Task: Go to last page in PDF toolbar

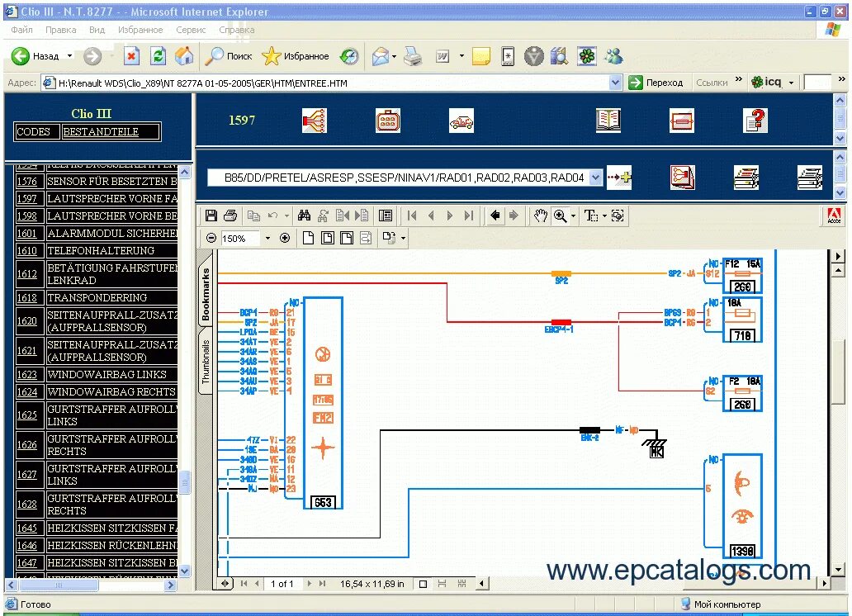Action: click(469, 216)
